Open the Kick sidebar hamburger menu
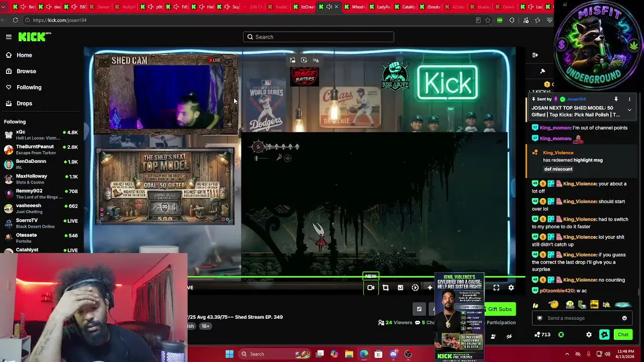This screenshot has width=644, height=362. (x=9, y=37)
